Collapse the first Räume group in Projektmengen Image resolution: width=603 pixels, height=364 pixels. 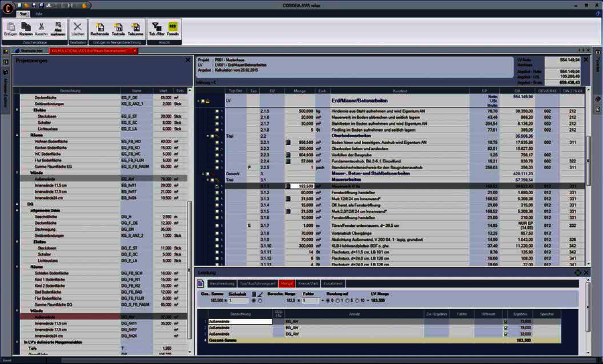coord(17,135)
